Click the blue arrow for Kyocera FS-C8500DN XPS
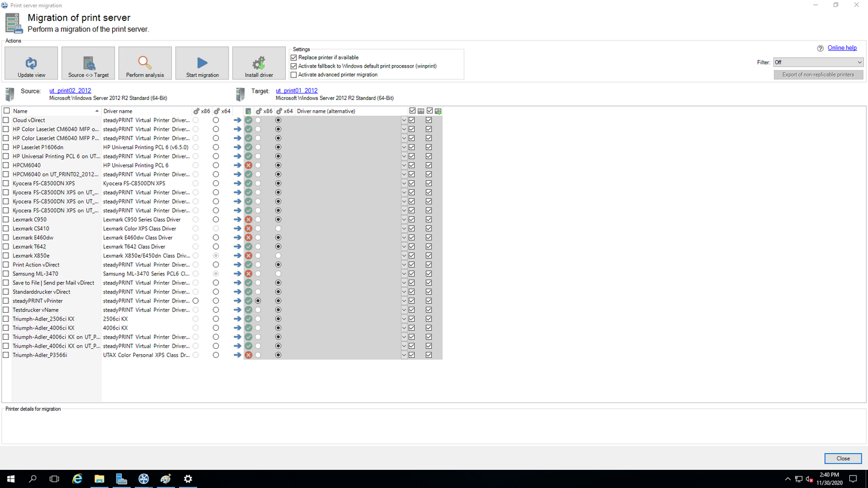 pyautogui.click(x=237, y=183)
